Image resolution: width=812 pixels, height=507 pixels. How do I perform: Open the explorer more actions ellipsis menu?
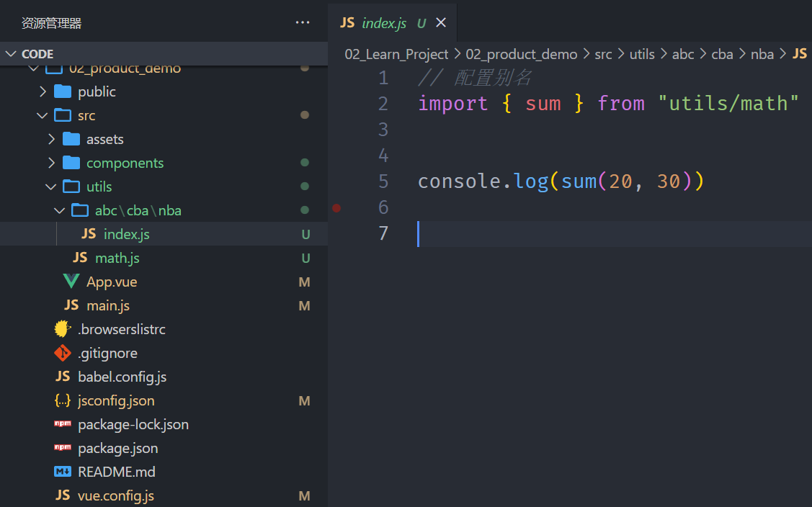point(303,23)
